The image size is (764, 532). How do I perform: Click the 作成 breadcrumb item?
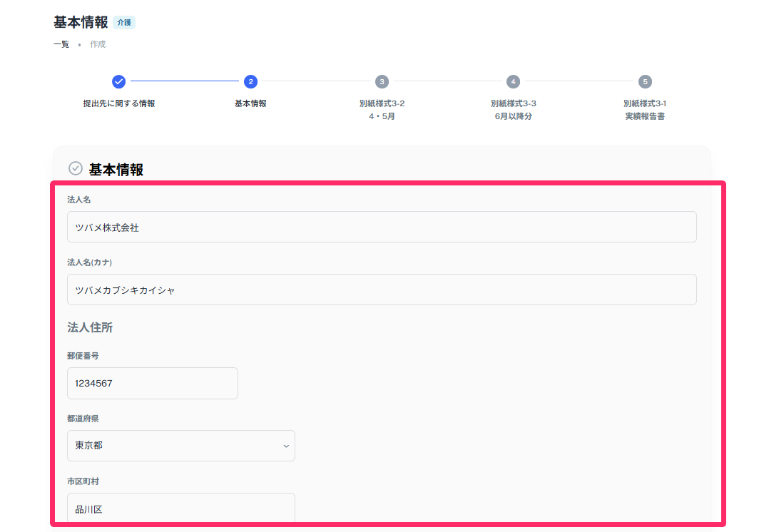(98, 44)
